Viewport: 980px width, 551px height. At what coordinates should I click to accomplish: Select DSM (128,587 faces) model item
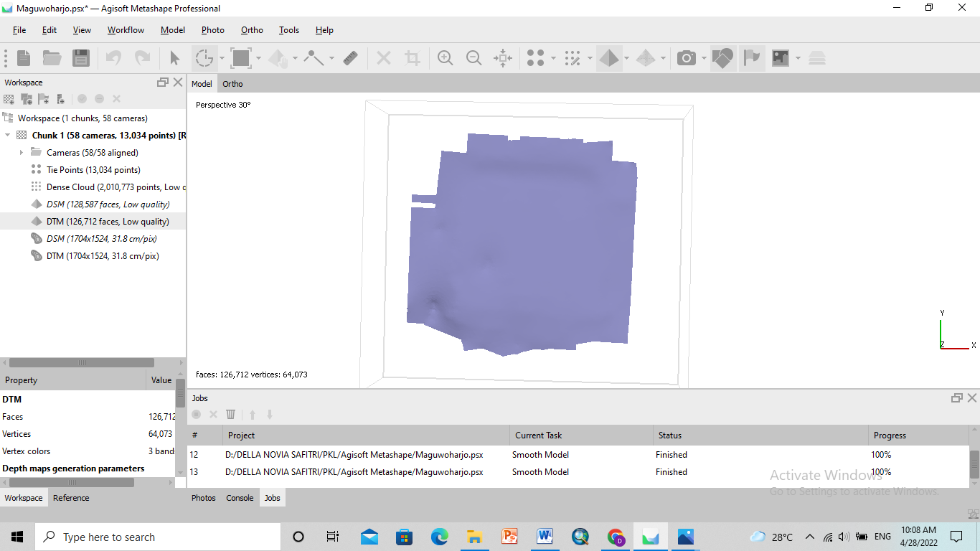point(108,204)
